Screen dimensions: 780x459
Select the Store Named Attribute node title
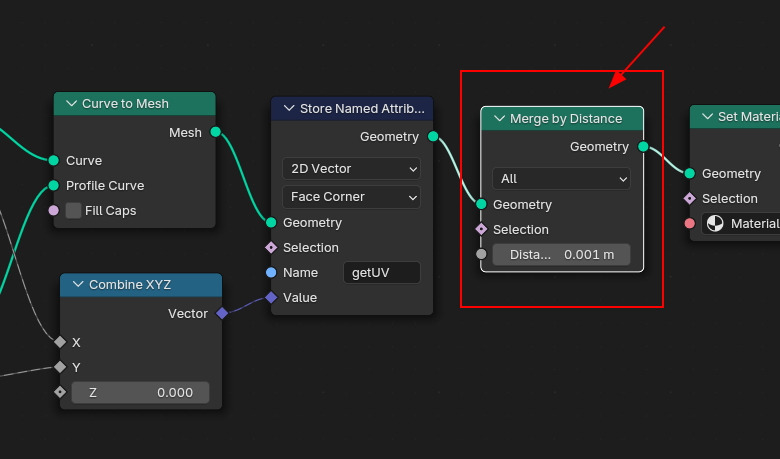click(362, 108)
